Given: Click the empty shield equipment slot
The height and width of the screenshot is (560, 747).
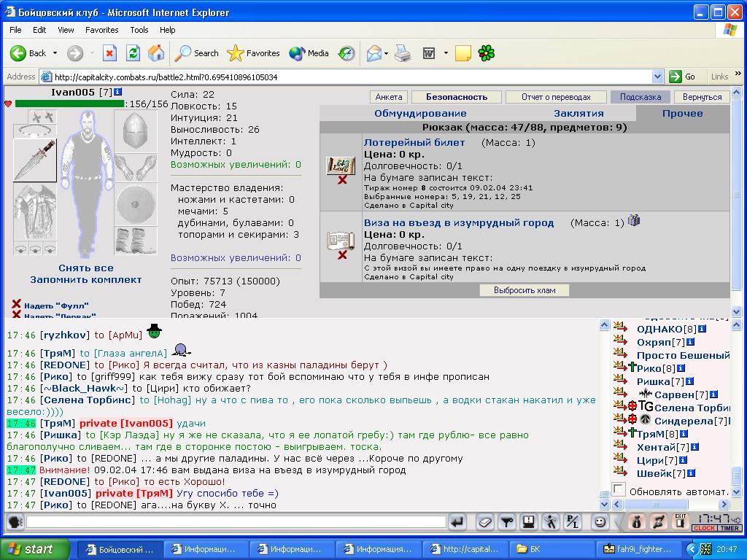Looking at the screenshot, I should coord(135,204).
